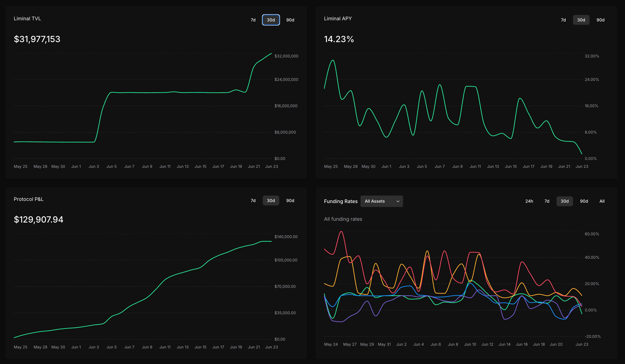Choose 30d on Liminal APY chart

(x=581, y=20)
